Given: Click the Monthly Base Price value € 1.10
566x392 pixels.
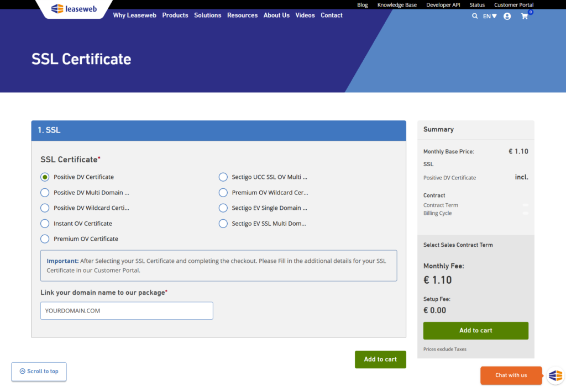Looking at the screenshot, I should (518, 151).
